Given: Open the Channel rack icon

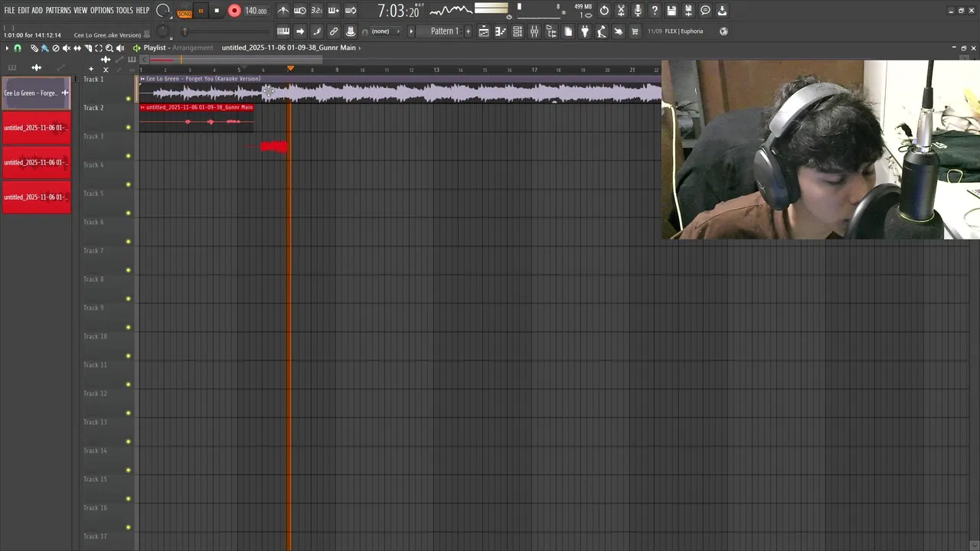Looking at the screenshot, I should point(518,31).
